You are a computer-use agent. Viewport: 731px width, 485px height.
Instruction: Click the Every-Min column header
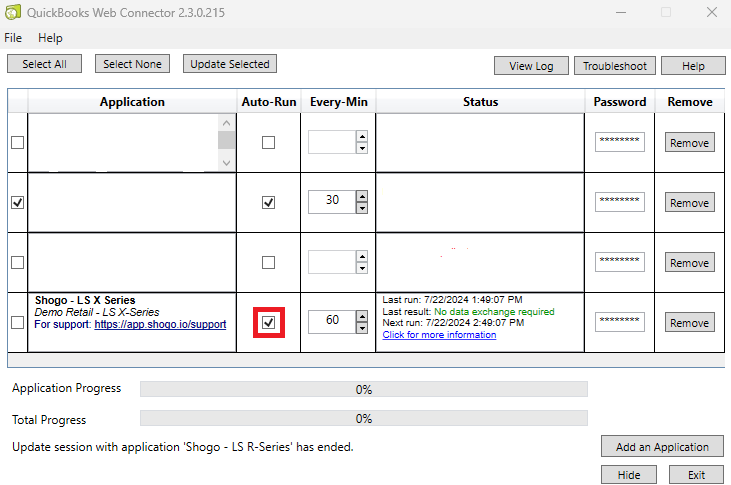tap(338, 102)
